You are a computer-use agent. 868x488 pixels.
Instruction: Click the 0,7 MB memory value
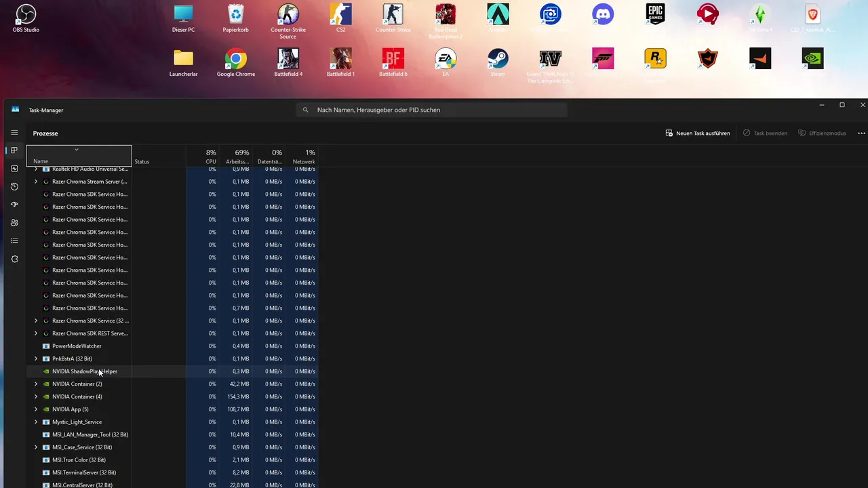click(x=241, y=308)
